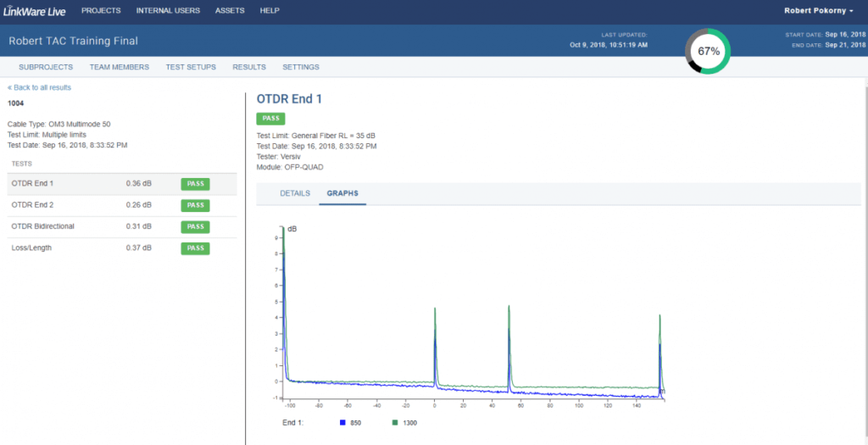Viewport: 868px width, 445px height.
Task: Open the Subprojects tab
Action: pyautogui.click(x=46, y=67)
